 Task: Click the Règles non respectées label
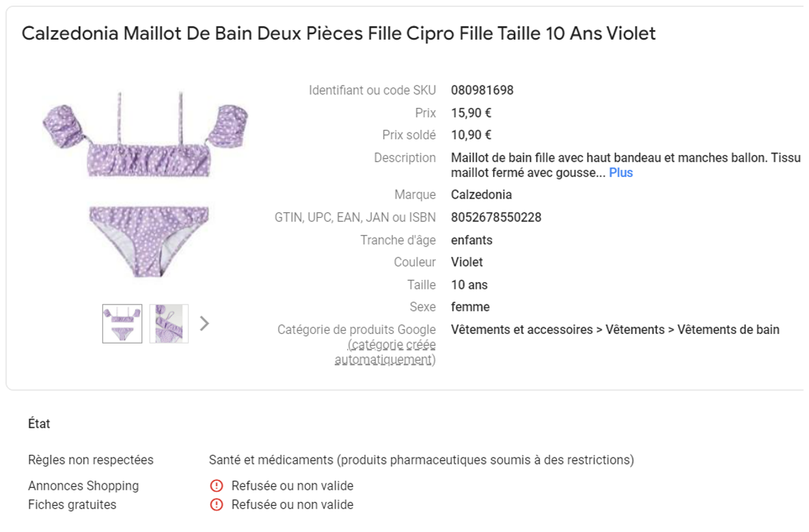(x=91, y=460)
